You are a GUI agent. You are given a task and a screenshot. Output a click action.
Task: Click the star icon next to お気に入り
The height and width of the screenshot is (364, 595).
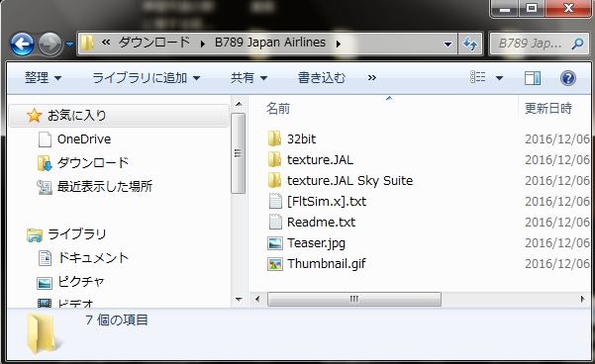pos(34,116)
